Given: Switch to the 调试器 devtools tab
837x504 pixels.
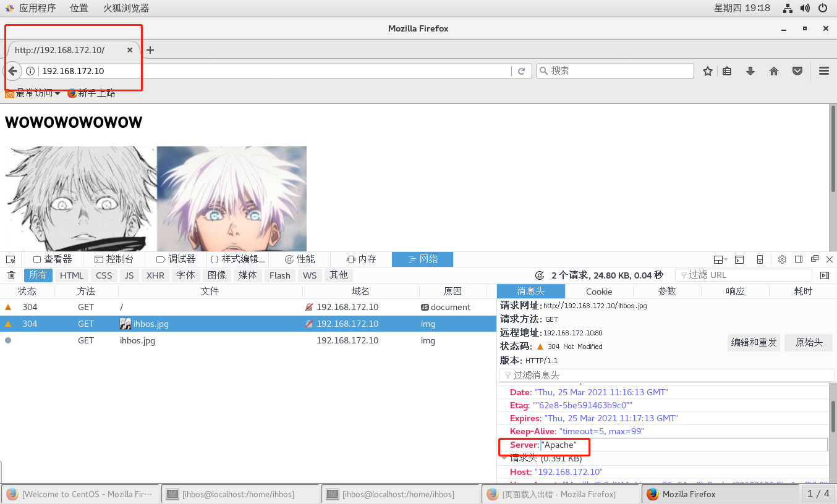Looking at the screenshot, I should [x=176, y=259].
